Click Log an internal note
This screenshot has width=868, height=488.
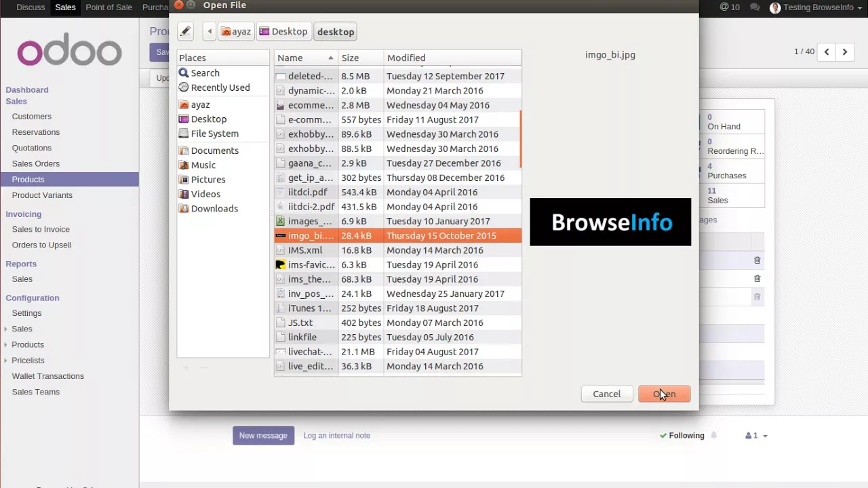(337, 436)
